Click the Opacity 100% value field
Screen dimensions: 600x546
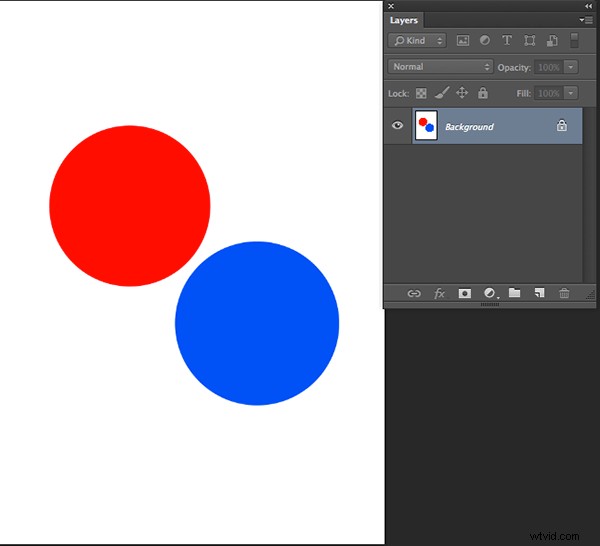coord(548,67)
